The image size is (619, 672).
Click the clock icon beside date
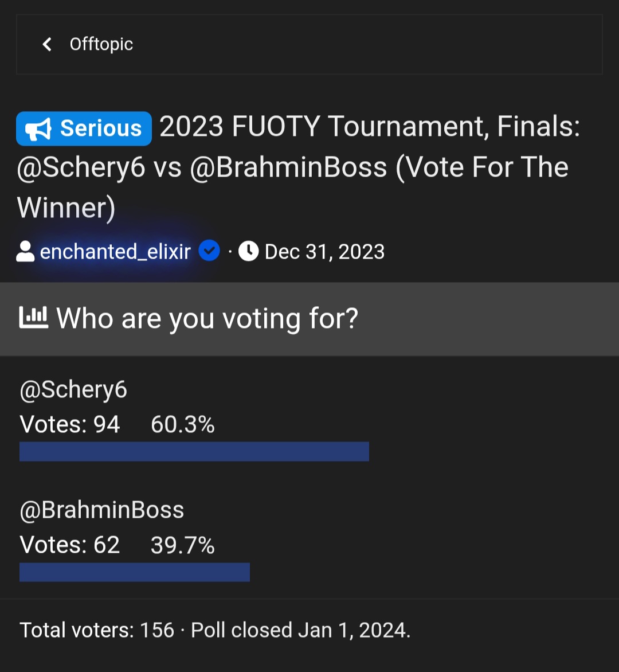[x=248, y=251]
